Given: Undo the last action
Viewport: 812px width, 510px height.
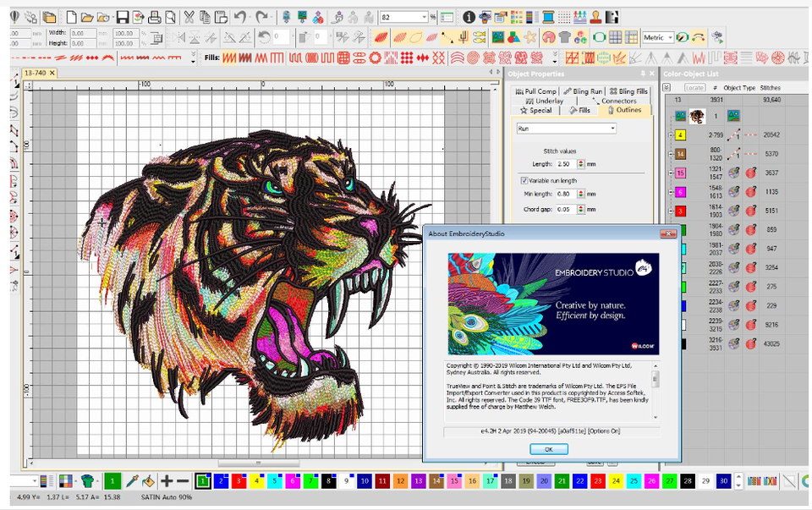Looking at the screenshot, I should point(240,17).
